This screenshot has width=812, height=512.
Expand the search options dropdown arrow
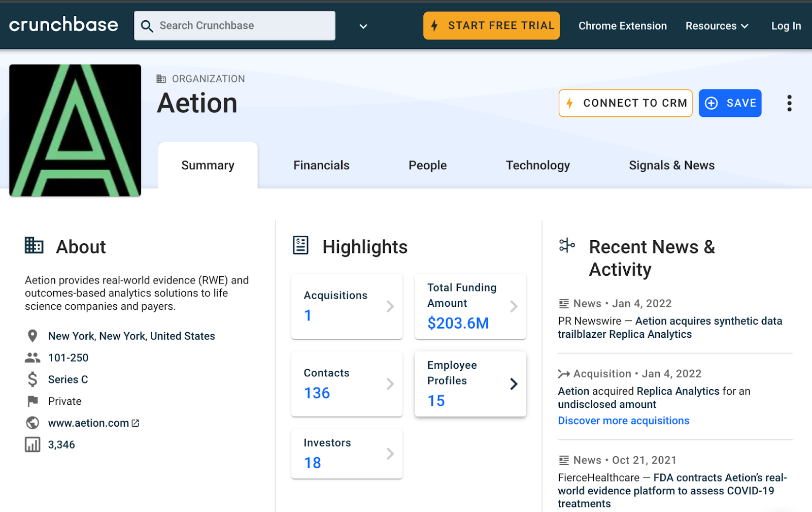tap(363, 26)
